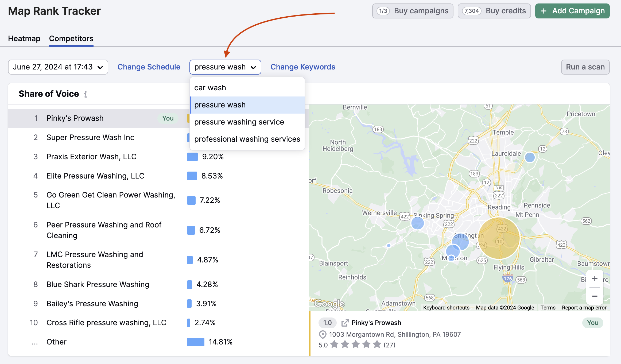Image resolution: width=621 pixels, height=364 pixels.
Task: Click the map zoom out minus button
Action: pyautogui.click(x=595, y=296)
